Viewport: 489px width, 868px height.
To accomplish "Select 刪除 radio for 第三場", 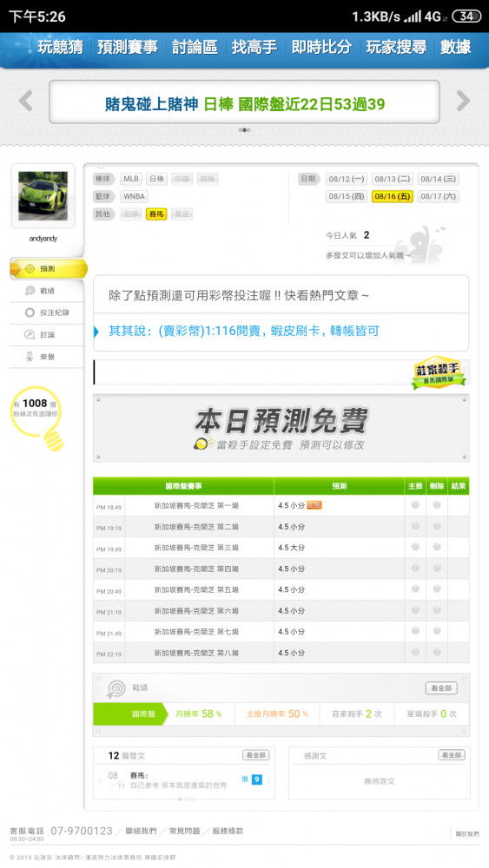I will click(x=437, y=547).
